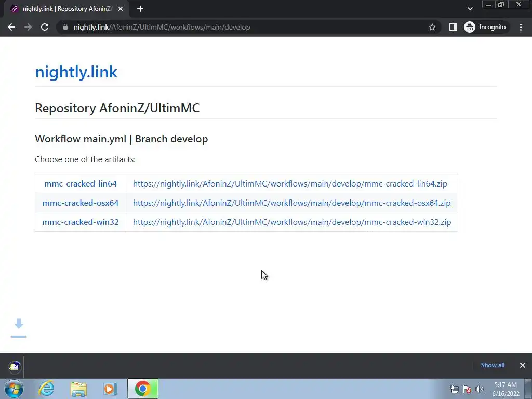The width and height of the screenshot is (532, 399).
Task: Click the Repository AfoninZ/UltimMC heading
Action: coord(117,108)
